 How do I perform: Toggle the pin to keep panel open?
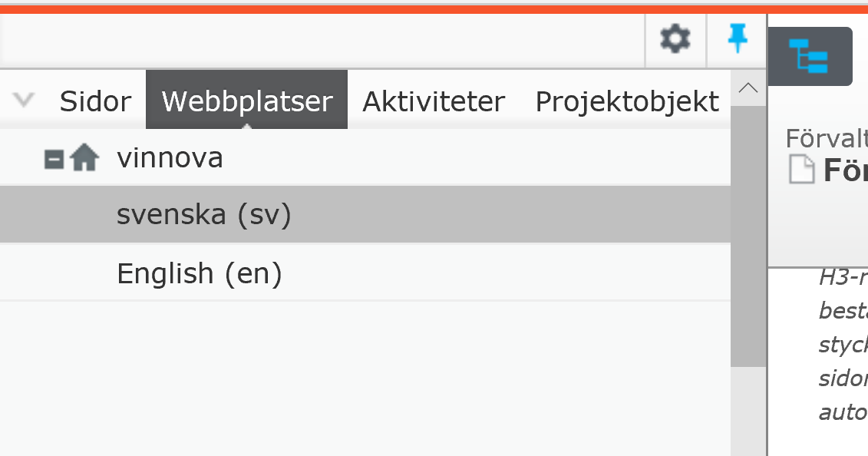click(x=737, y=40)
